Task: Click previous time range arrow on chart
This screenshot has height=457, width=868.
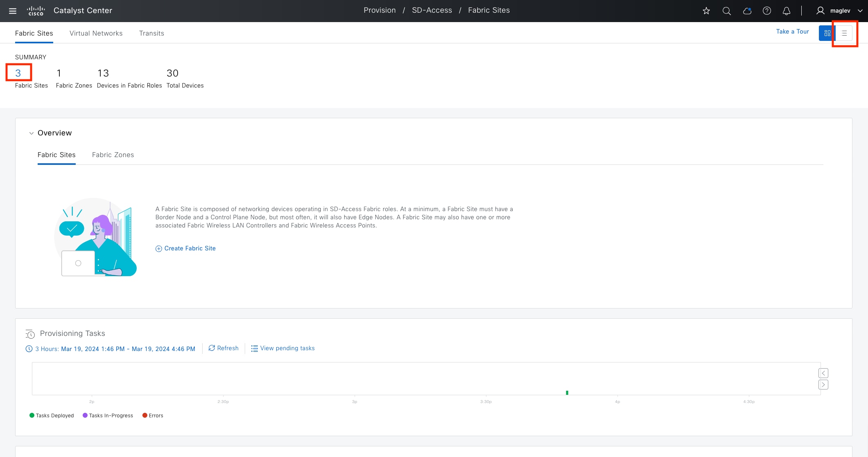Action: coord(823,373)
